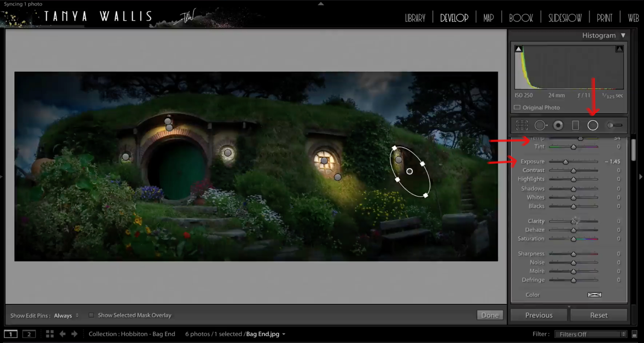Open the Slideshow module
Image resolution: width=644 pixels, height=343 pixels.
coord(565,18)
